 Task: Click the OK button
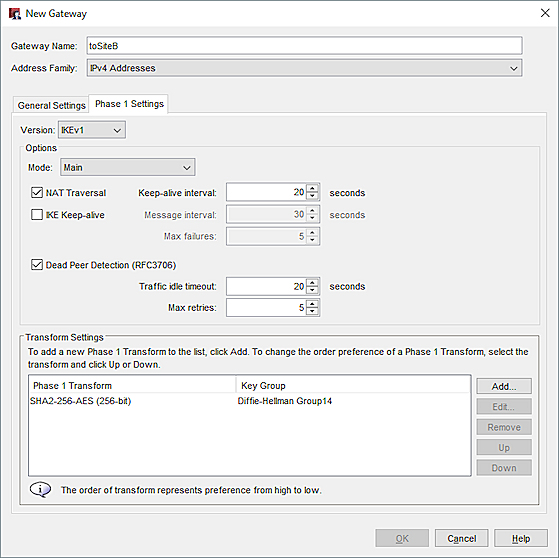402,538
